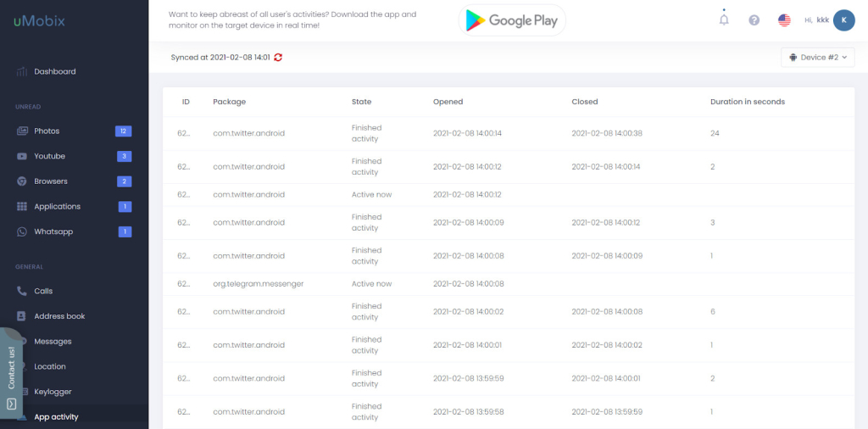
Task: Click the duration value 3
Action: (x=712, y=222)
